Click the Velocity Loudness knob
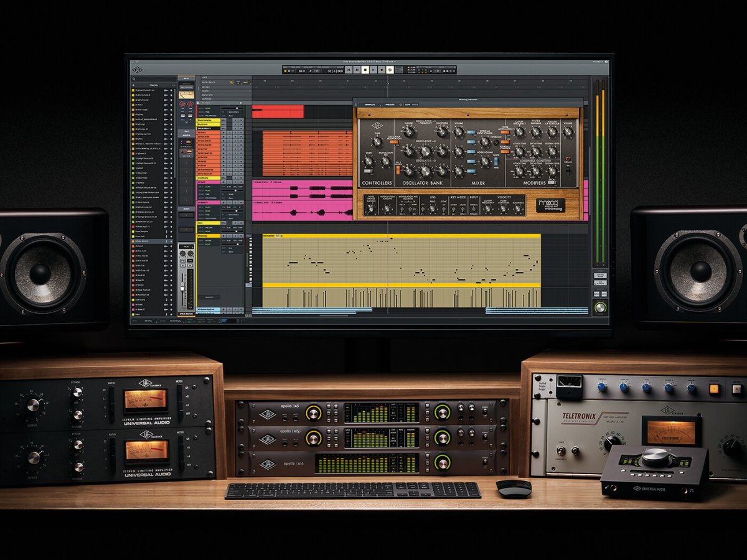Image resolution: width=747 pixels, height=560 pixels. (x=517, y=208)
